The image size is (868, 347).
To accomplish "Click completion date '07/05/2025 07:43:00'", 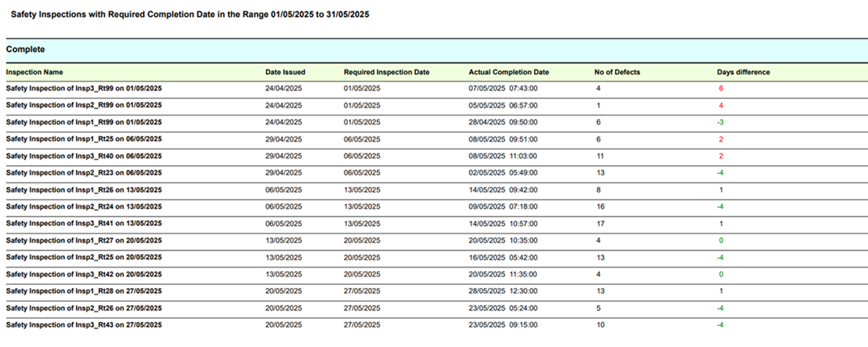I will (503, 88).
